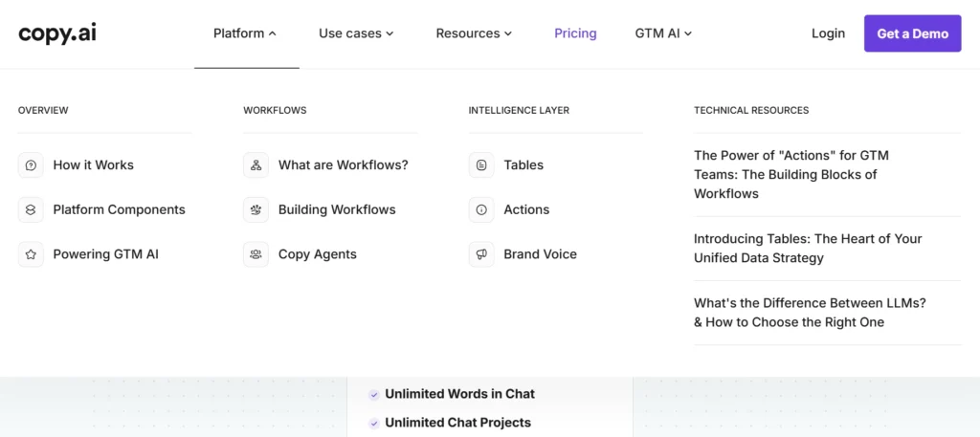Open the GTM AI nav item

[663, 33]
